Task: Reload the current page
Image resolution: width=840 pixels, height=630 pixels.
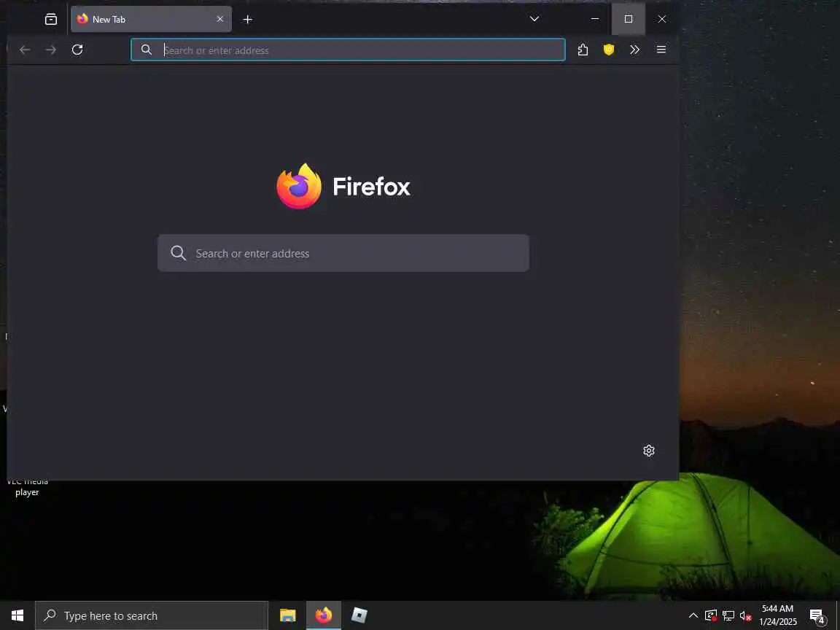Action: pyautogui.click(x=77, y=50)
